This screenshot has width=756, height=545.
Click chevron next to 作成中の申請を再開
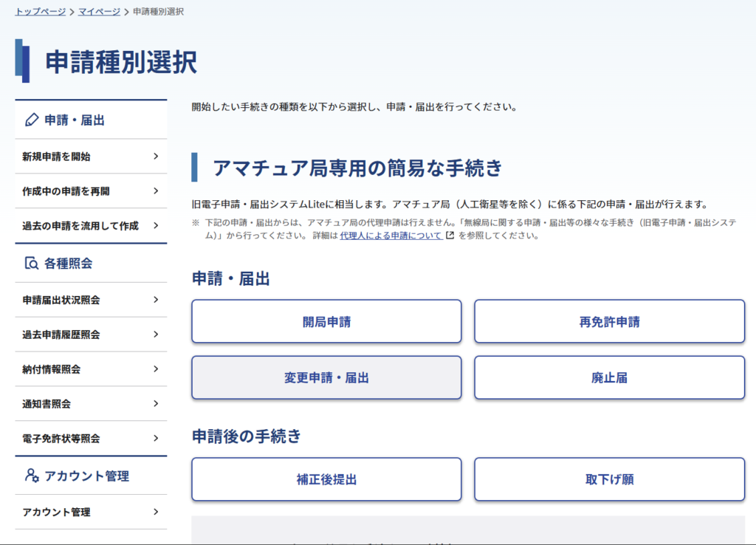click(156, 191)
